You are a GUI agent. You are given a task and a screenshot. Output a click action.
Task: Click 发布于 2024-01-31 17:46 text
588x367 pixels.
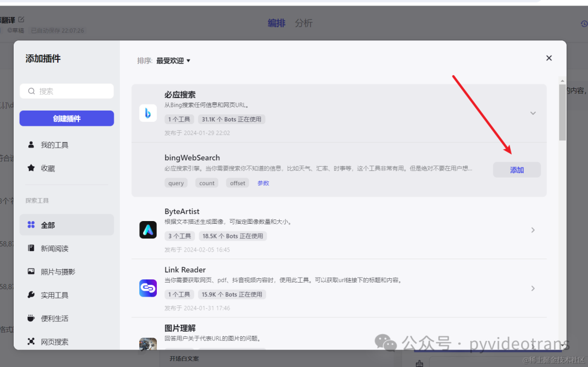pos(197,308)
